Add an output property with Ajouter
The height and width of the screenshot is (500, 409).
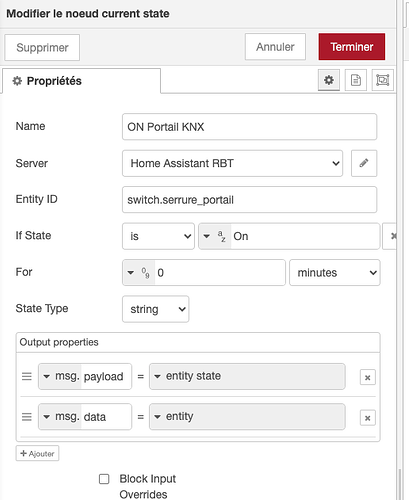click(37, 453)
